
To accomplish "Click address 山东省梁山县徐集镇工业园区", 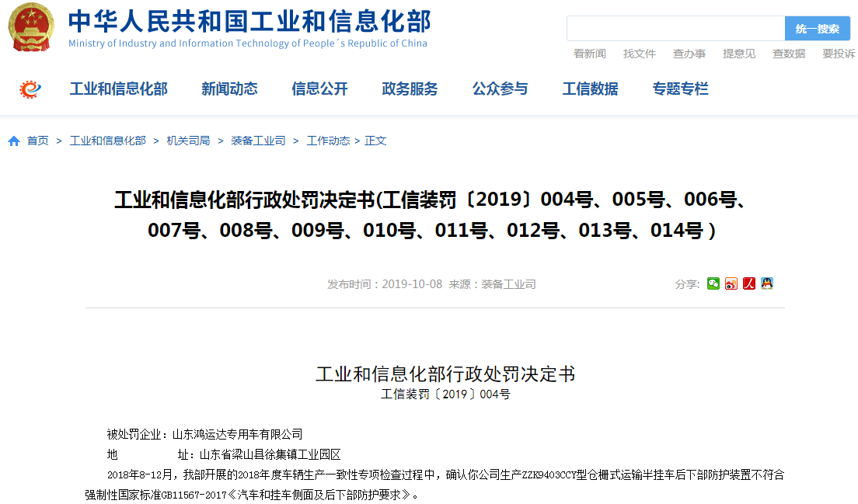I will coord(270,455).
